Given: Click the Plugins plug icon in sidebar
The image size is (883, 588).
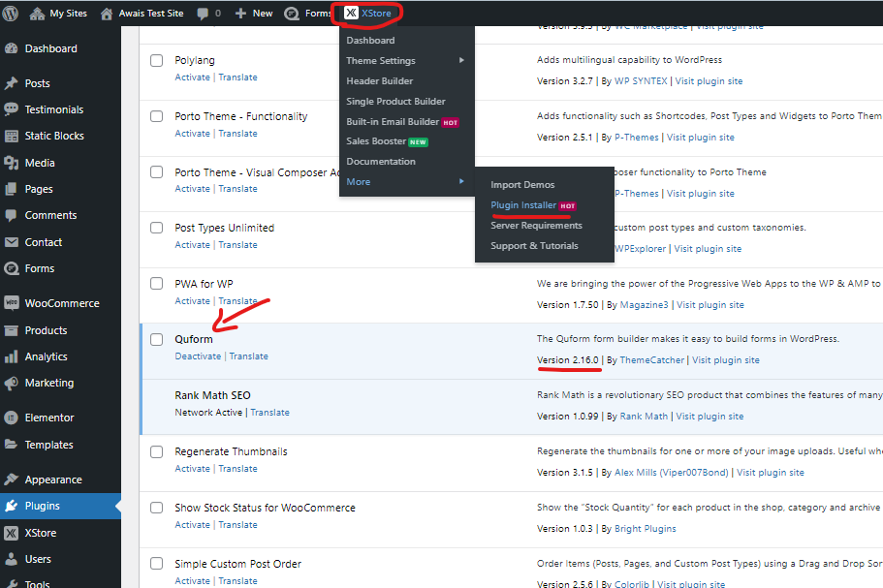Looking at the screenshot, I should [x=12, y=506].
